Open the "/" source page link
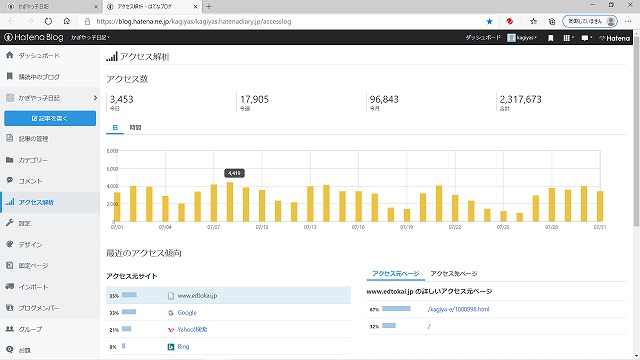This screenshot has height=360, width=640. [429, 327]
